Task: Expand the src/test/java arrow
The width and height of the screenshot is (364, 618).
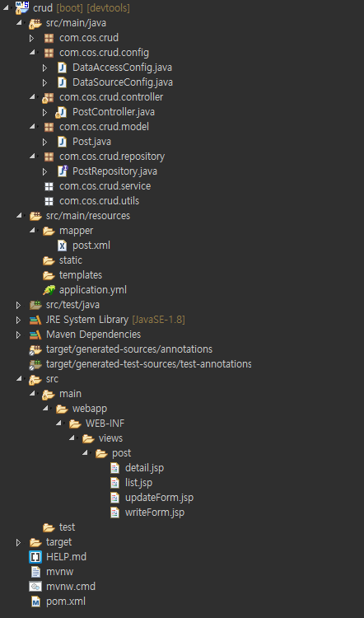Action: [18, 305]
